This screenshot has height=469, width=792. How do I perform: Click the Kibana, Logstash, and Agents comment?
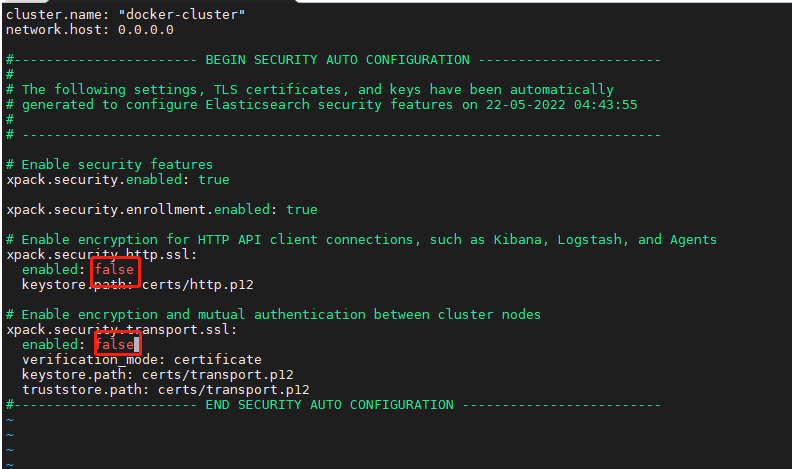605,240
